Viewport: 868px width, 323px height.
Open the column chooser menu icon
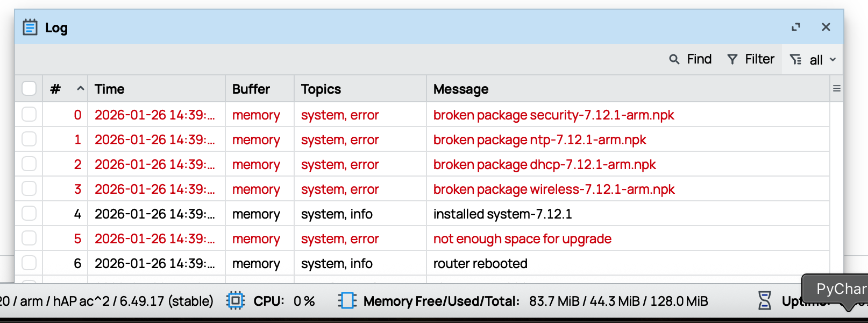[x=836, y=89]
